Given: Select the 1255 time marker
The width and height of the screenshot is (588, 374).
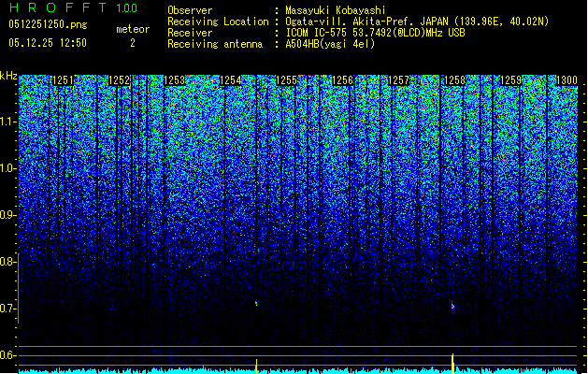Looking at the screenshot, I should 286,80.
